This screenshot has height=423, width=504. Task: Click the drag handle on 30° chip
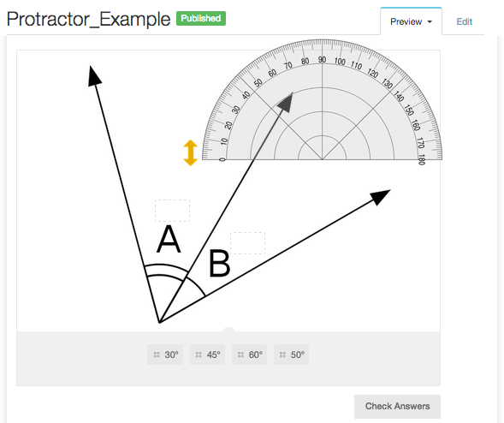click(157, 354)
